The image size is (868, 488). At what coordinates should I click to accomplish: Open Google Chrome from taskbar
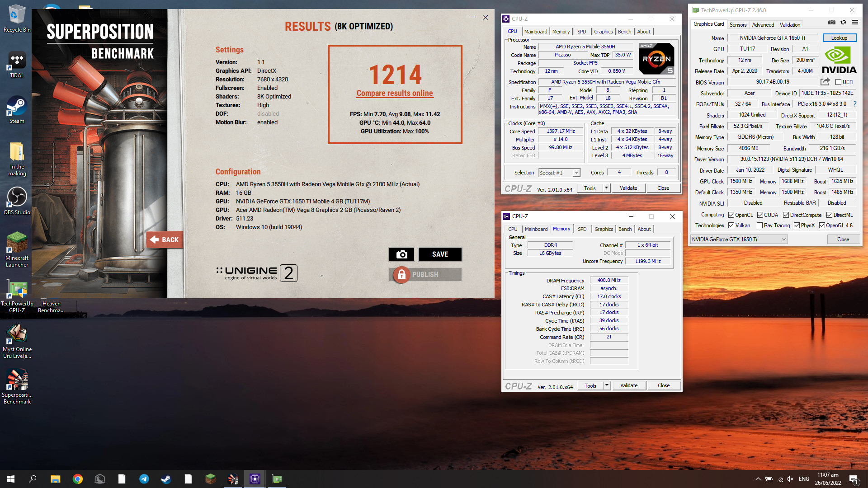[x=78, y=479]
